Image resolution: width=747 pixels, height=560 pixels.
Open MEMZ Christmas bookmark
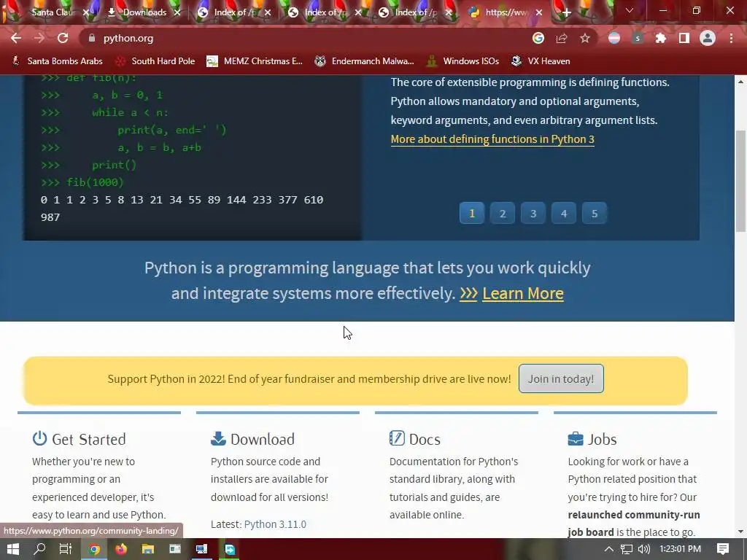[255, 61]
